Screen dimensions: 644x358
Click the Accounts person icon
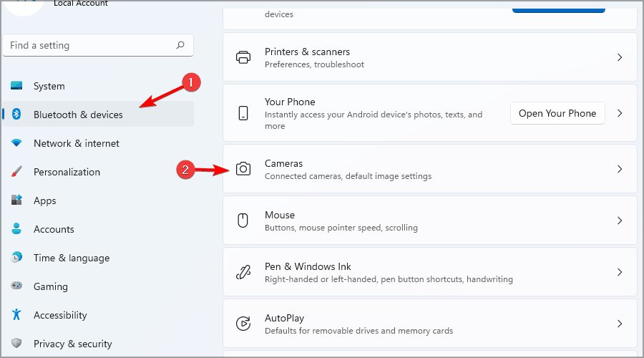tap(16, 228)
